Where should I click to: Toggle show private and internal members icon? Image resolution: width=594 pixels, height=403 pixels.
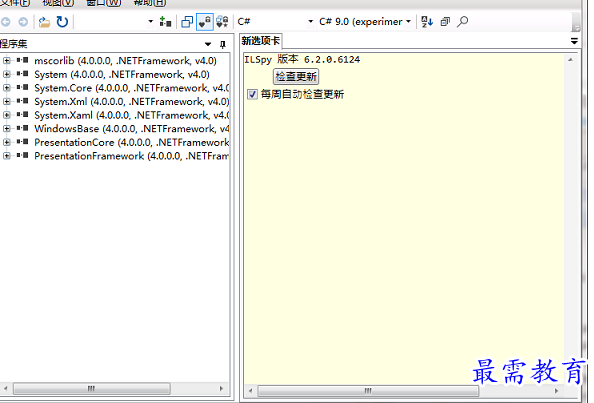205,22
